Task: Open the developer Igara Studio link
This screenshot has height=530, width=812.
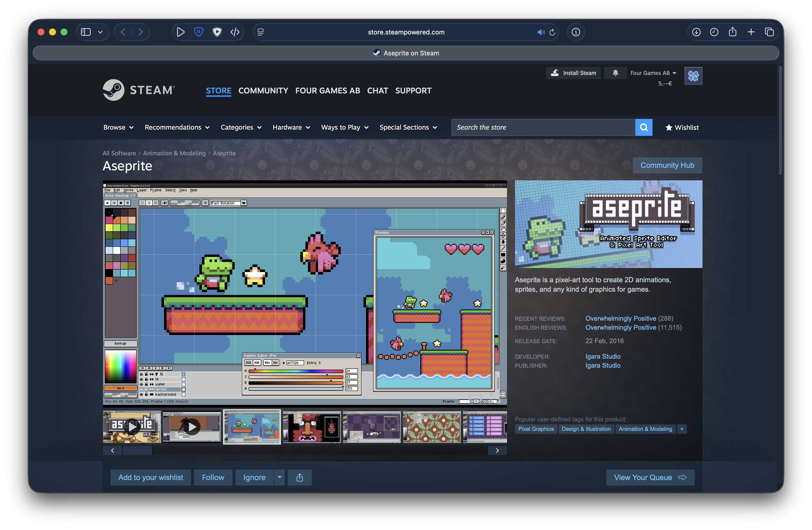Action: (603, 356)
